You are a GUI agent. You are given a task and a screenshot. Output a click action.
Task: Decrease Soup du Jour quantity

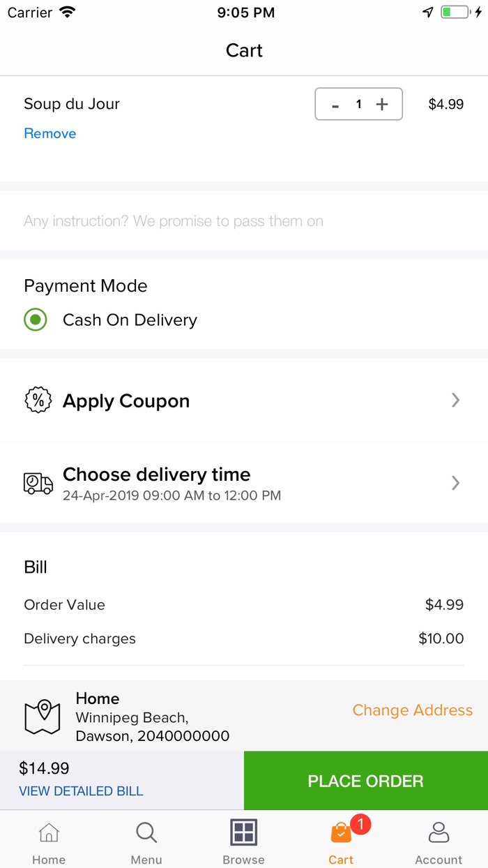pos(335,105)
